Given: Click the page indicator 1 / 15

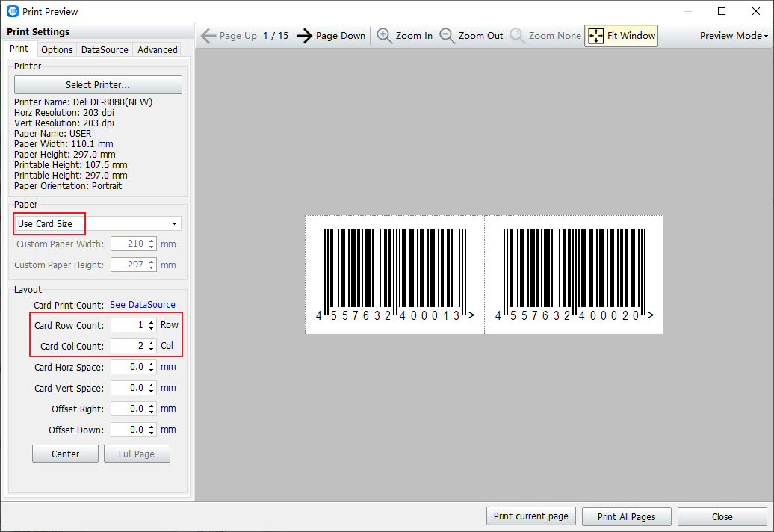Looking at the screenshot, I should pyautogui.click(x=276, y=36).
